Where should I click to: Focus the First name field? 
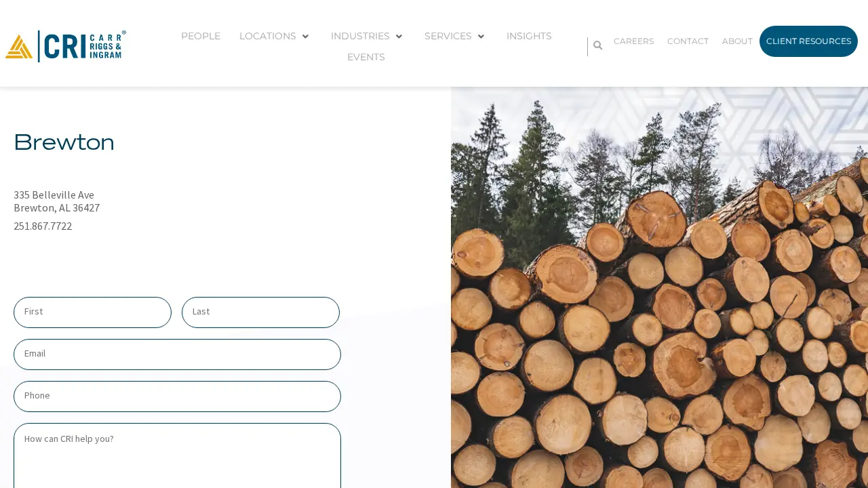click(x=92, y=312)
